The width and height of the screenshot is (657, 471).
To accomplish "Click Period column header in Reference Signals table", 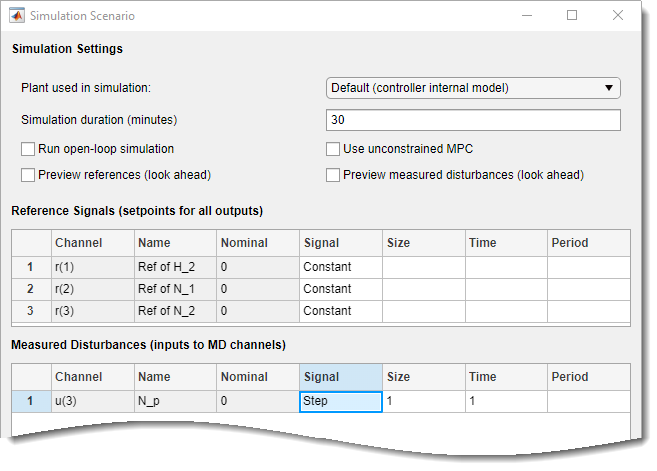I will click(x=589, y=243).
